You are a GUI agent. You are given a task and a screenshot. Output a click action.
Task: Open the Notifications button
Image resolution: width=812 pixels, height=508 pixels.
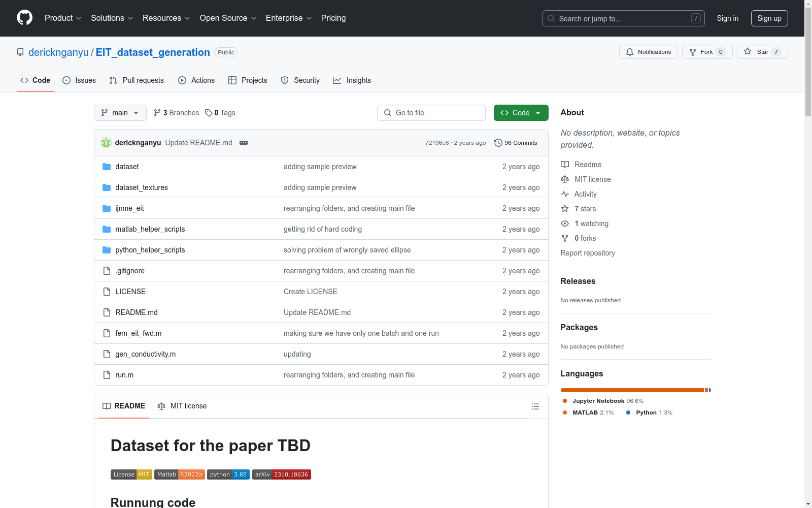coord(648,52)
